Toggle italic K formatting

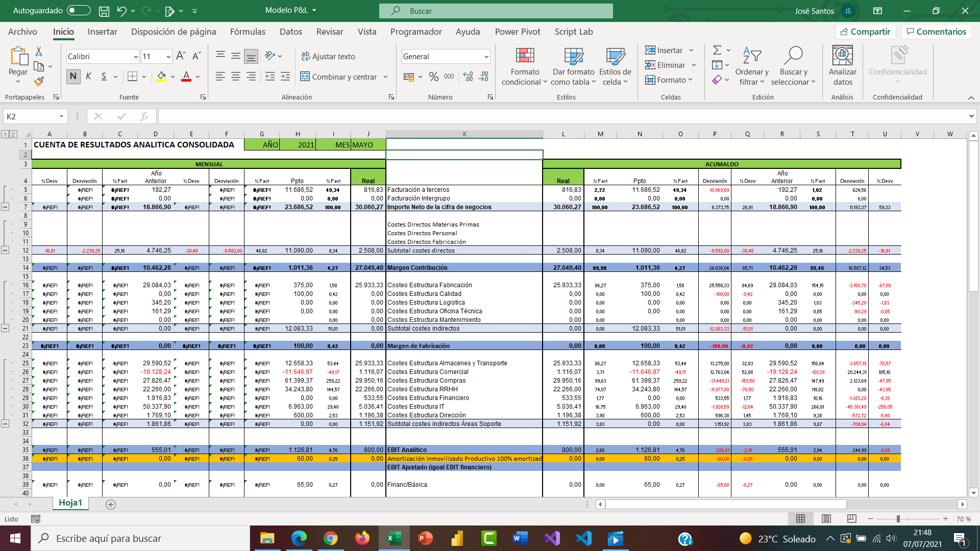[x=89, y=77]
